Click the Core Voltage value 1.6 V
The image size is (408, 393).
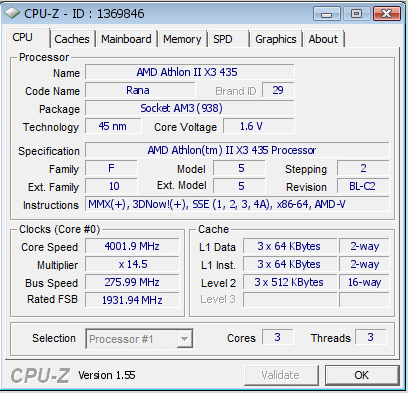pos(259,126)
